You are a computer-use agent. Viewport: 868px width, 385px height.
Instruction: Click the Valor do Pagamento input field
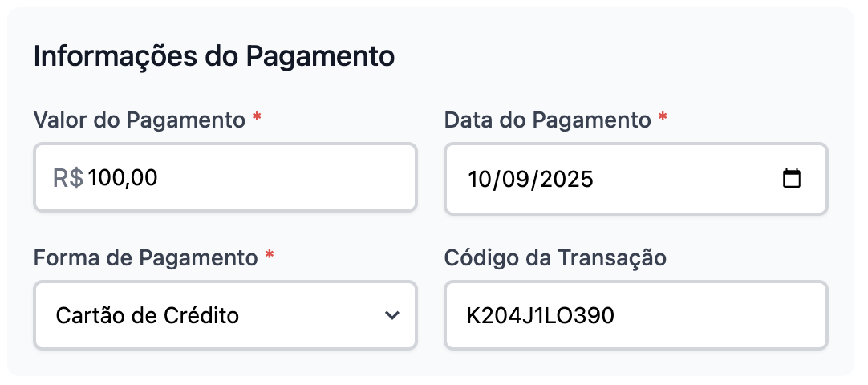[x=257, y=178]
